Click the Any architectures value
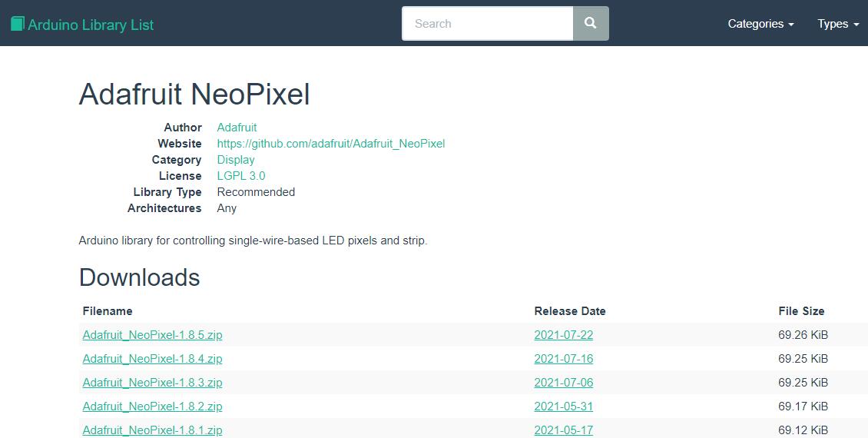The width and height of the screenshot is (868, 438). pyautogui.click(x=227, y=208)
